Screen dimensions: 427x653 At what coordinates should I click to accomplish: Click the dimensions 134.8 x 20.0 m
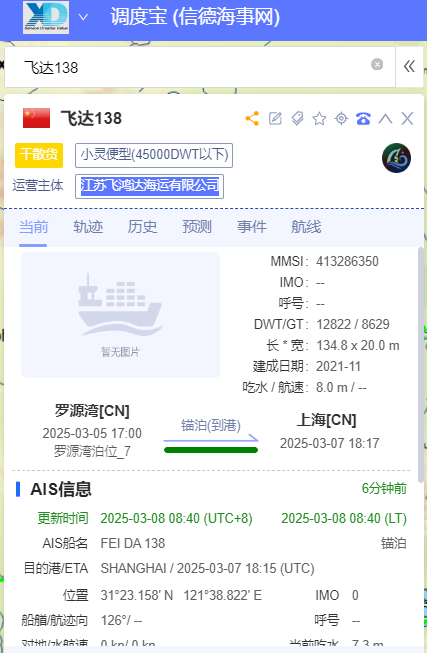click(357, 345)
